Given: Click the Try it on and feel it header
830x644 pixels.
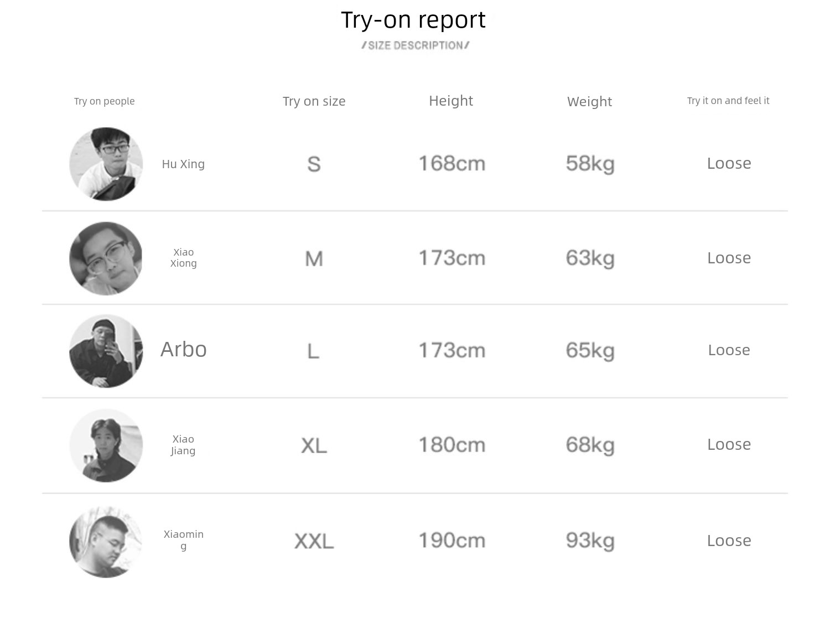Looking at the screenshot, I should coord(728,101).
